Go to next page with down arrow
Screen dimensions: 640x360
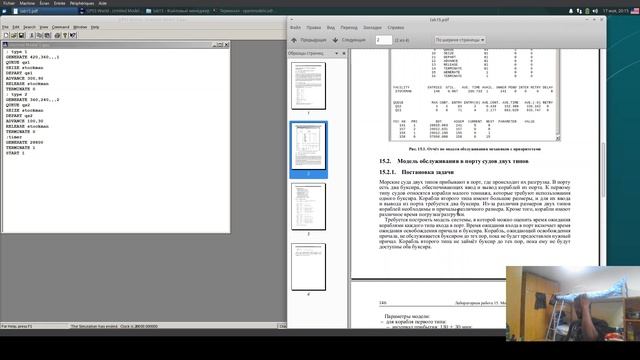[335, 40]
